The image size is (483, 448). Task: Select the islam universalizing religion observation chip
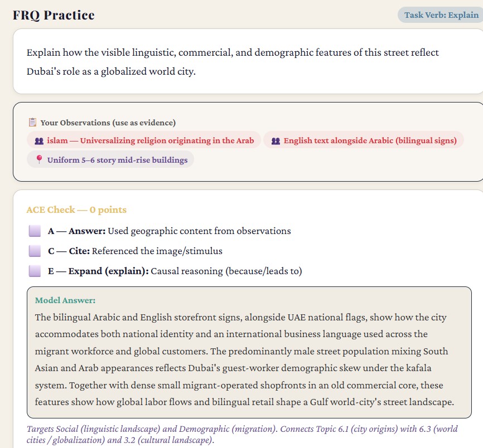click(x=144, y=140)
